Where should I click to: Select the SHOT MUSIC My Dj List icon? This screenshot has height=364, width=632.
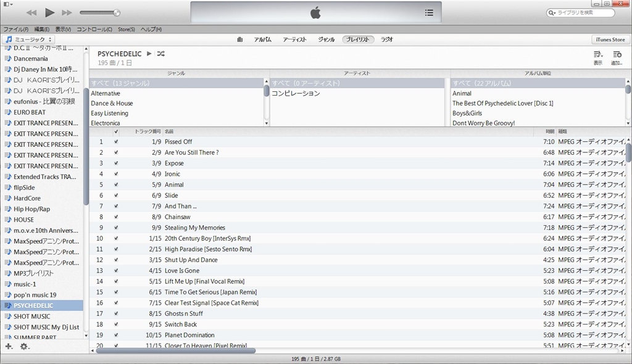7,328
